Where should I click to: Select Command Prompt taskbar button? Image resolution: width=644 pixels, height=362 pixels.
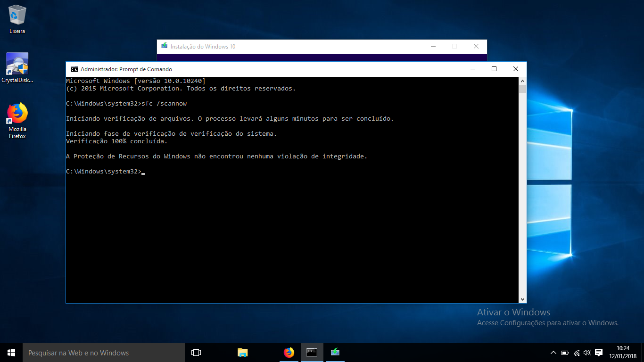click(x=312, y=353)
